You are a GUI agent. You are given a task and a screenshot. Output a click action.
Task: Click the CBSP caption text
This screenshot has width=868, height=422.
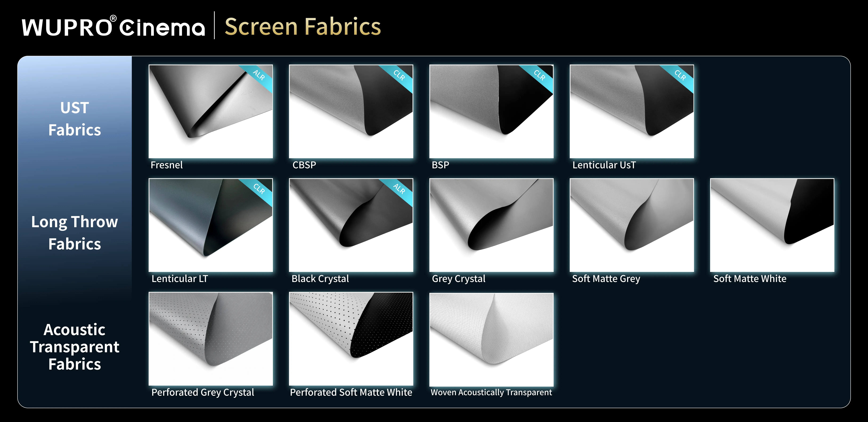click(304, 165)
